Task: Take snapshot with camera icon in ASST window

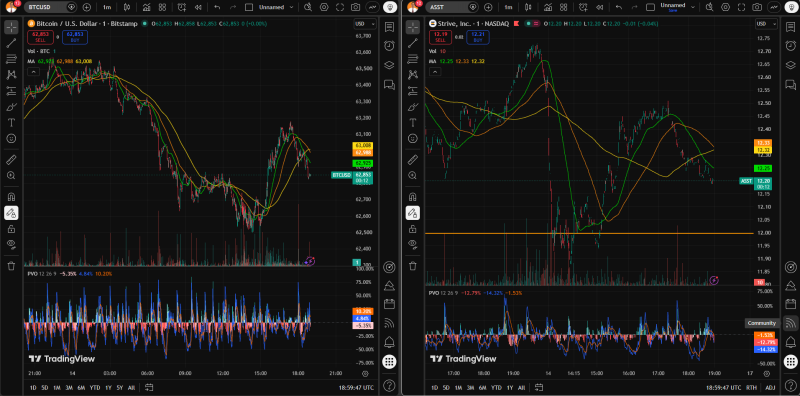Action: [757, 7]
